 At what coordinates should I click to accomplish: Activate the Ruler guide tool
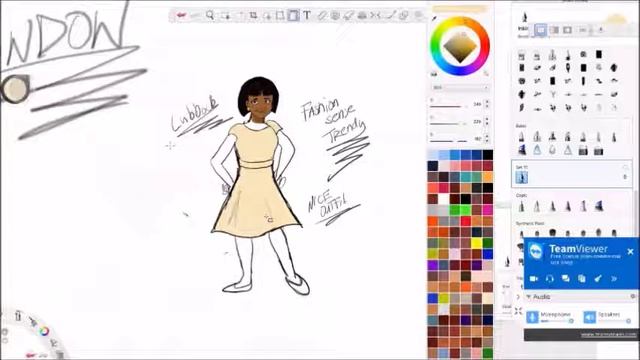pos(322,16)
